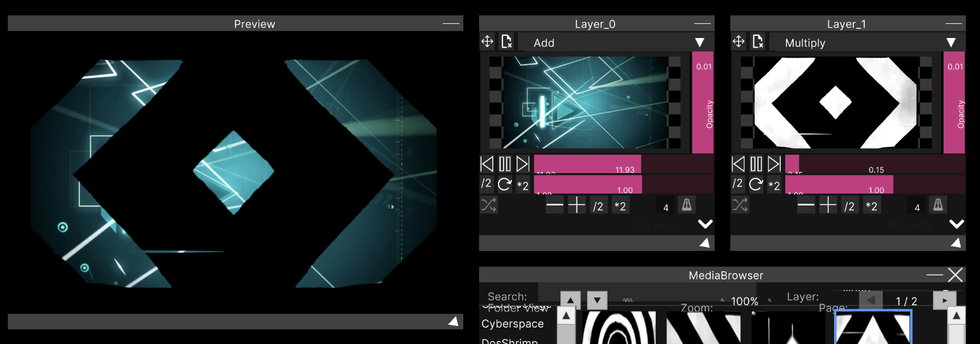The image size is (980, 344).
Task: Go to next MediaBrowser page
Action: 945,300
